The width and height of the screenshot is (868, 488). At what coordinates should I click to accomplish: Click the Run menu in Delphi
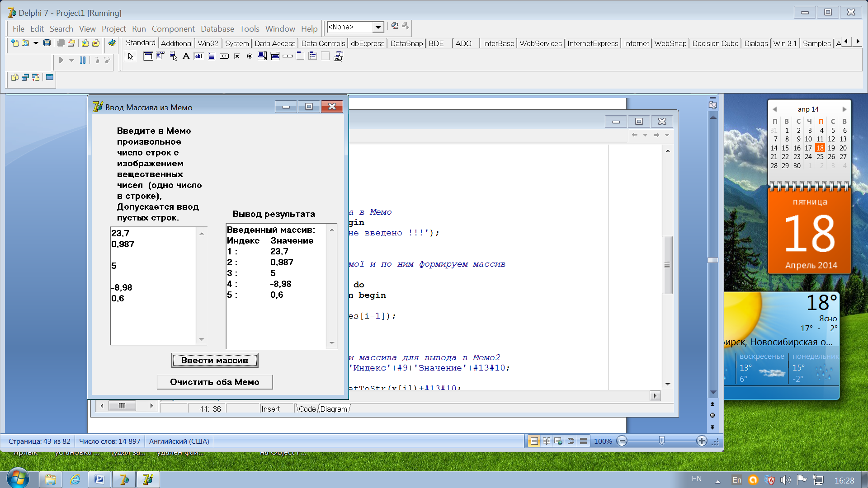click(x=138, y=28)
